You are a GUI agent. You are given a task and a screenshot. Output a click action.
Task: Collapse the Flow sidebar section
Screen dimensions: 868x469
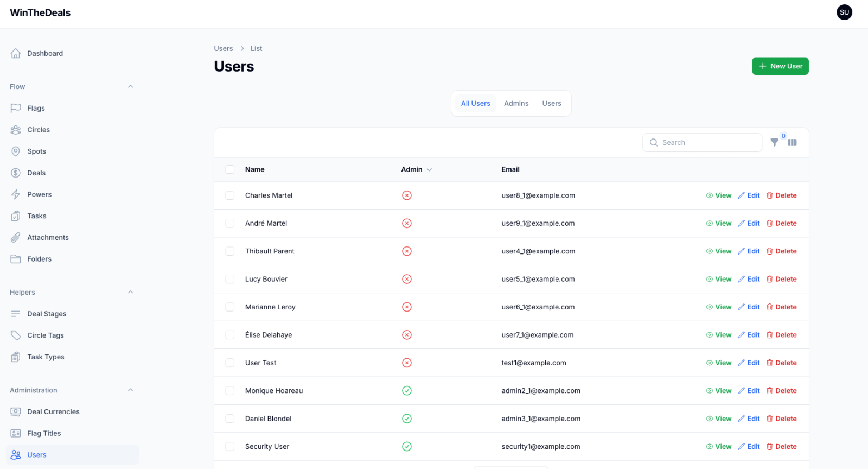130,86
